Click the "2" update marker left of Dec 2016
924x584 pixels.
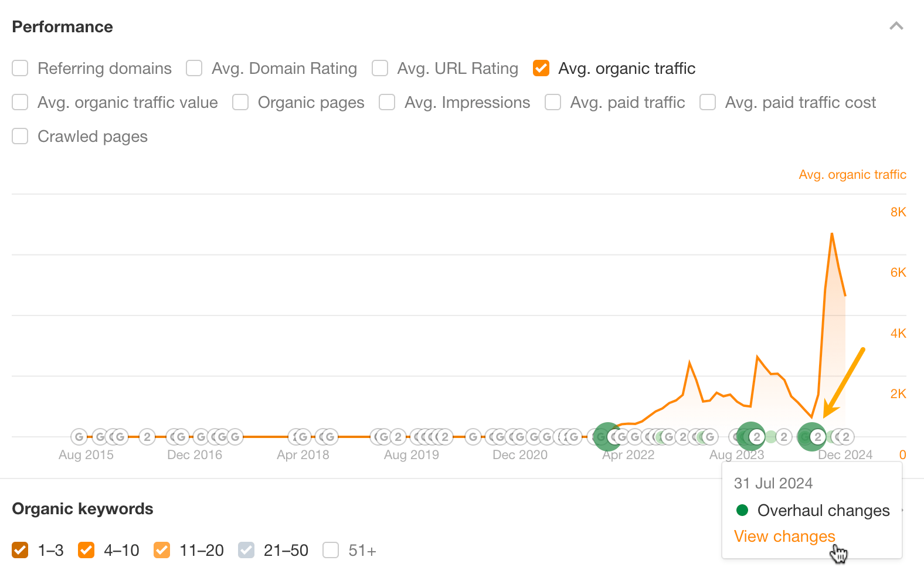click(146, 436)
